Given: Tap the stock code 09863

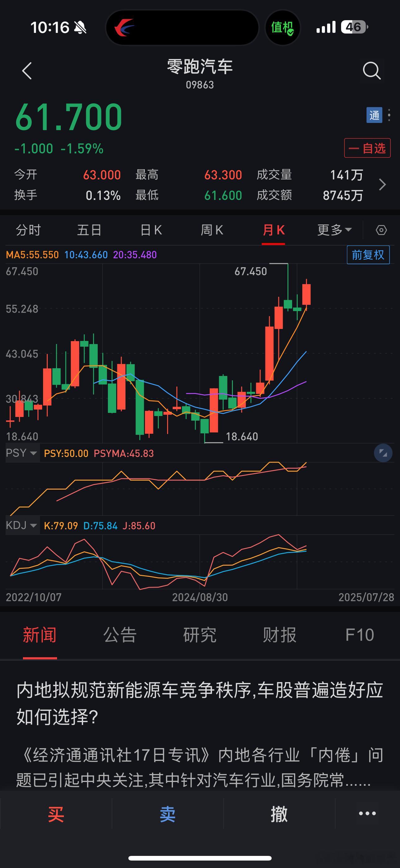Looking at the screenshot, I should [200, 84].
